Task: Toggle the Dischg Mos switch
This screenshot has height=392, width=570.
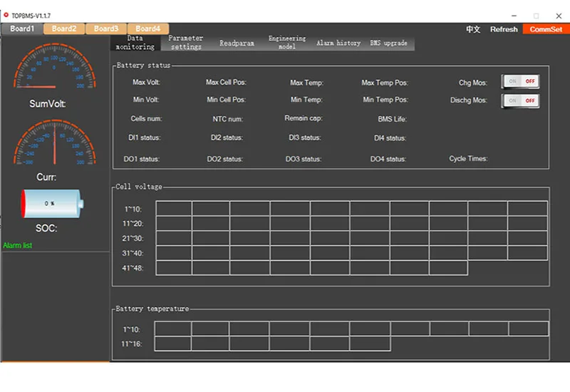Action: pyautogui.click(x=520, y=100)
